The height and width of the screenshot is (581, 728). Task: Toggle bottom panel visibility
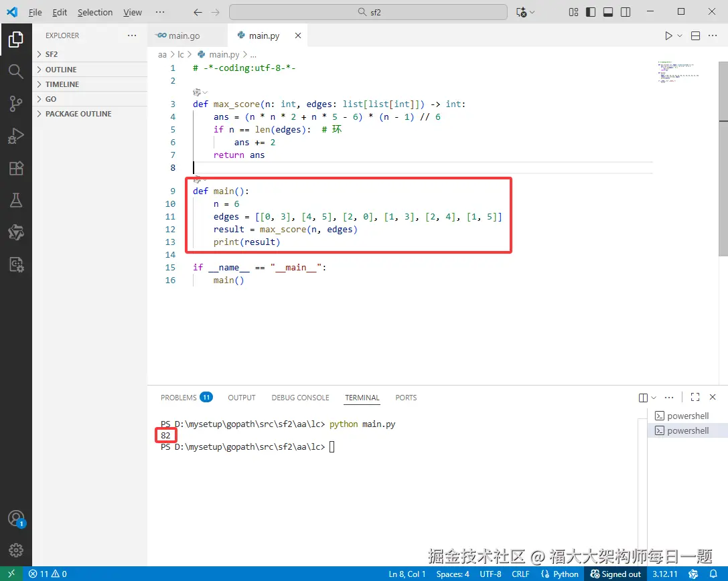(x=608, y=12)
